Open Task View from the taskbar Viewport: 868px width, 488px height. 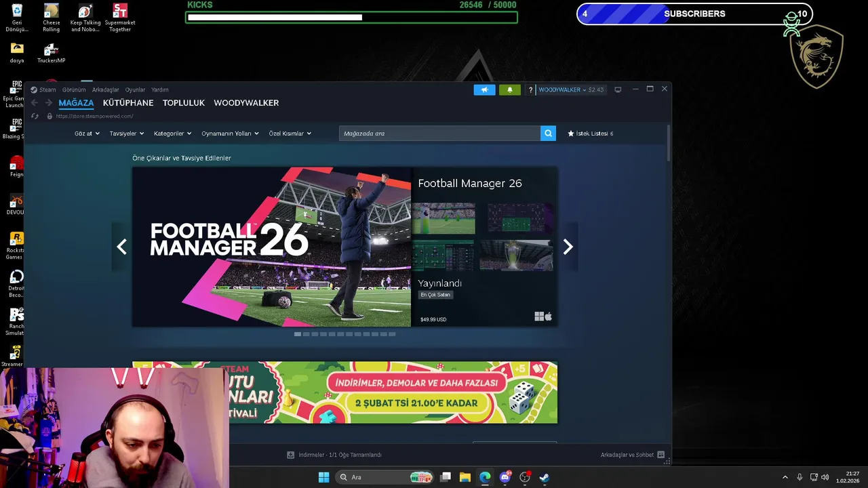click(x=446, y=477)
